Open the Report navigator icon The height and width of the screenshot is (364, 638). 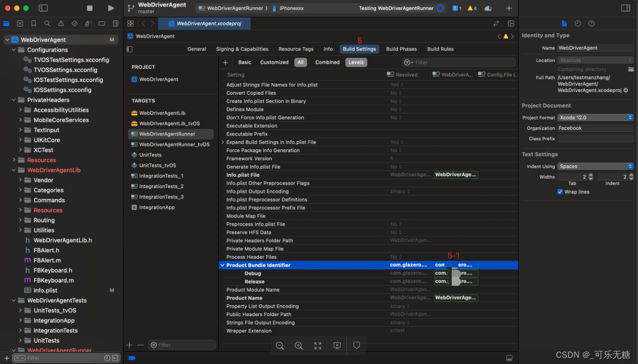[116, 23]
